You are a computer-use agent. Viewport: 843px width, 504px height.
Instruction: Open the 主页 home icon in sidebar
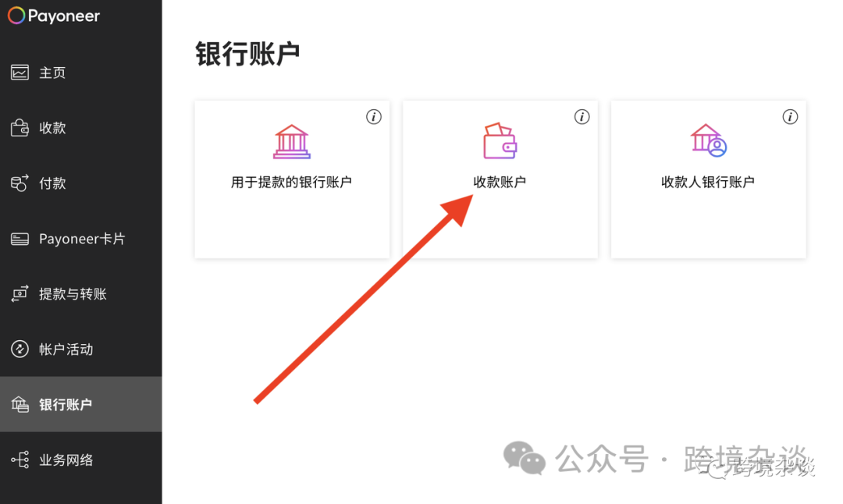(20, 72)
